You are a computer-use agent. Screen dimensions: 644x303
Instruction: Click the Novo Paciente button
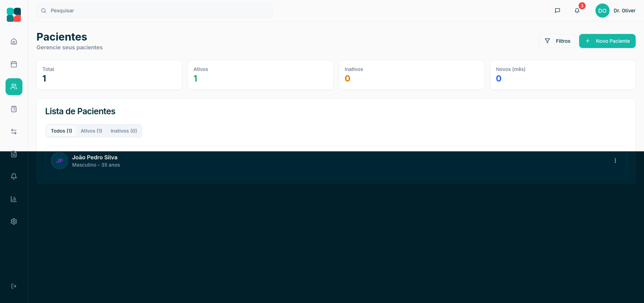click(x=607, y=41)
